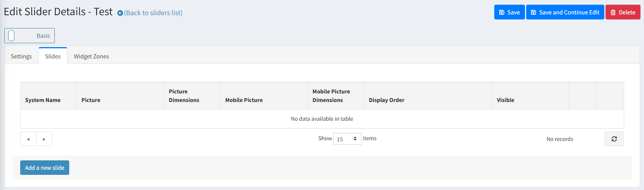Click Add a new slide
644x190 pixels.
[x=45, y=168]
